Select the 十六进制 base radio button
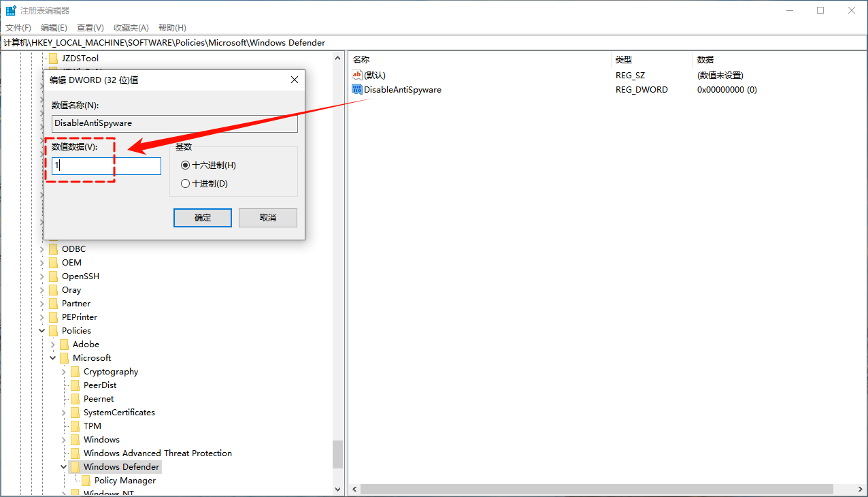Viewport: 868px width, 497px height. point(184,165)
